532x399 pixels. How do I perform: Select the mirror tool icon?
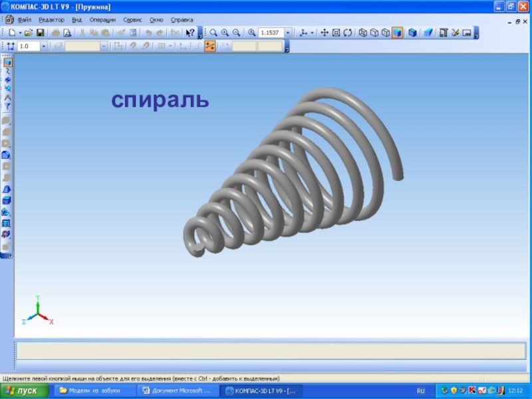pyautogui.click(x=7, y=235)
